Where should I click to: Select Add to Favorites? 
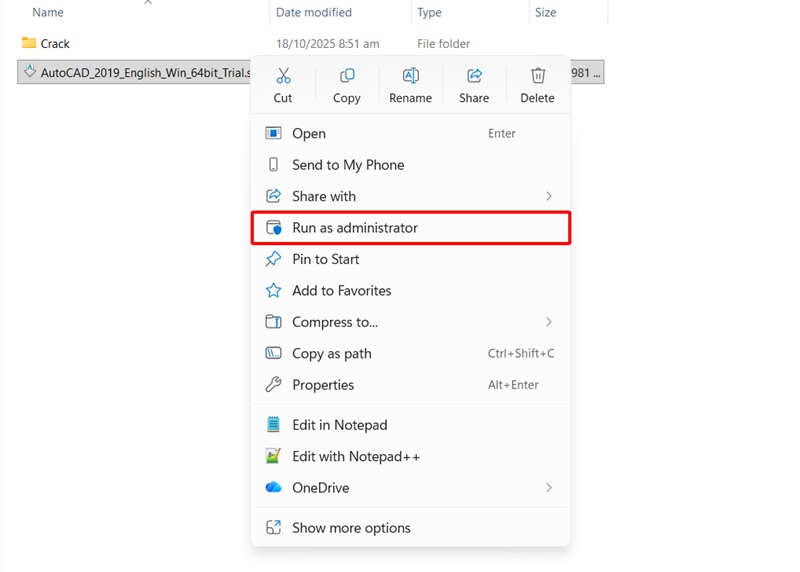click(411, 291)
